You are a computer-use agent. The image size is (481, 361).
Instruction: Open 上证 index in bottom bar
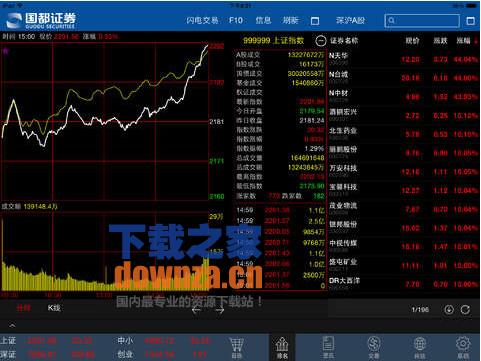[x=47, y=341]
